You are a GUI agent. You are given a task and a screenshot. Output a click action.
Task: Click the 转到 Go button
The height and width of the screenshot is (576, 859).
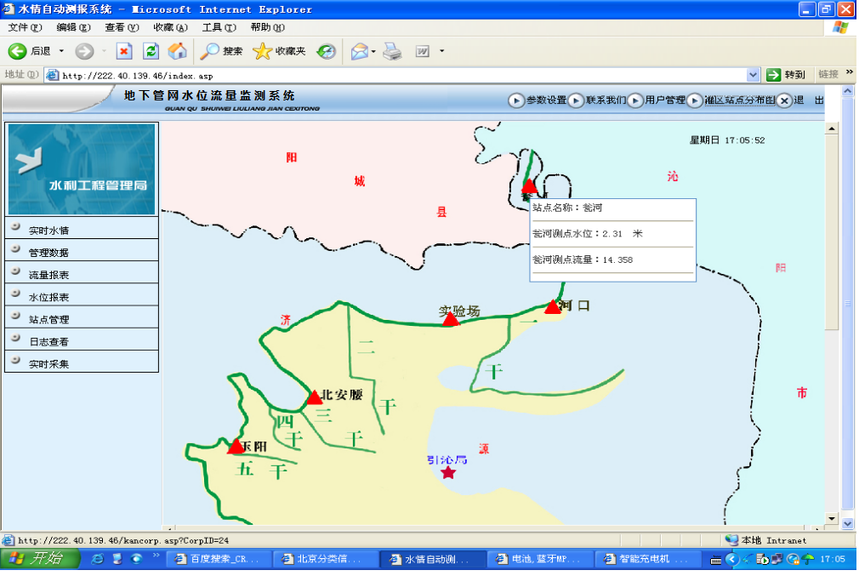point(787,75)
